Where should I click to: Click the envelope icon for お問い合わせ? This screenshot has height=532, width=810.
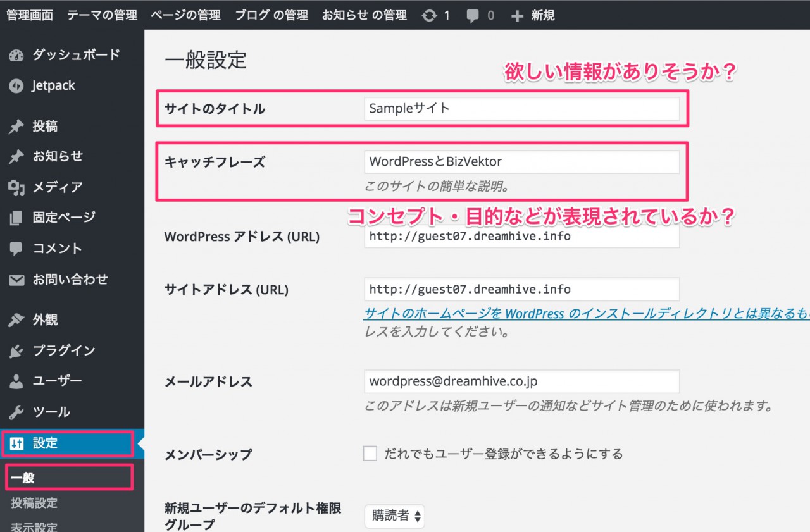coord(16,280)
